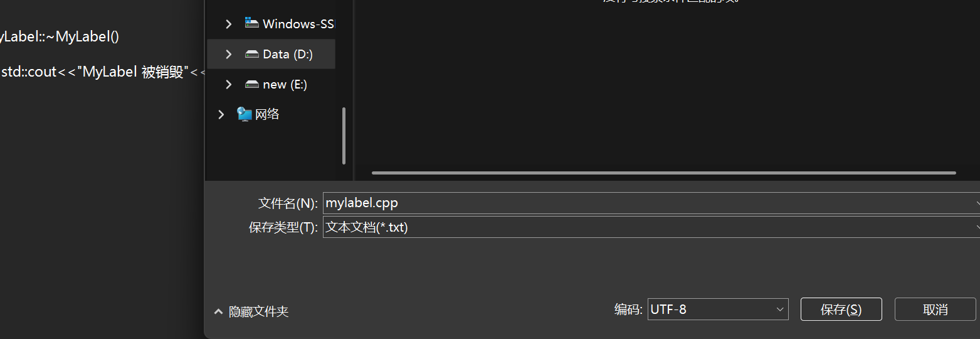Viewport: 980px width, 339px height.
Task: Select the new (E:) drive label
Action: pyautogui.click(x=285, y=84)
